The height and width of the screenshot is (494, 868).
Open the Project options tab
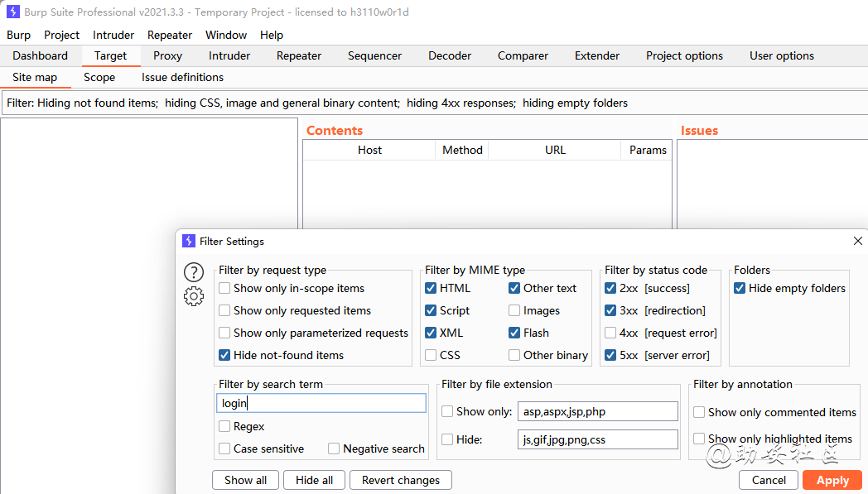click(x=684, y=56)
